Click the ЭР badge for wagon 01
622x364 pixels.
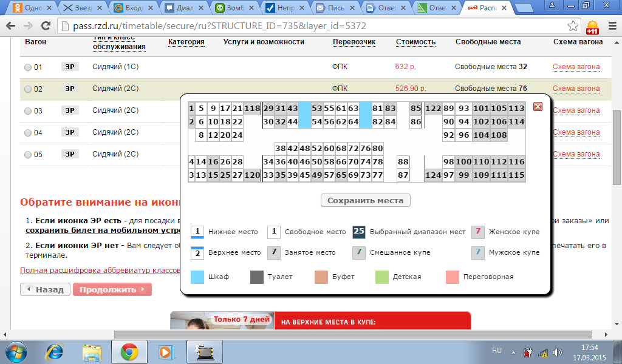tap(70, 67)
